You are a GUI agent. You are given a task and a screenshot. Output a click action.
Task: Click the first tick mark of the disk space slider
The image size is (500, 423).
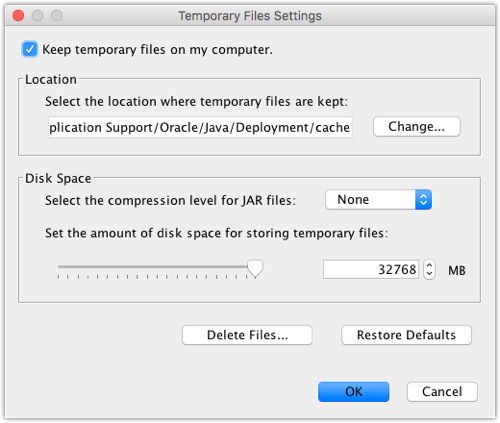click(x=58, y=277)
